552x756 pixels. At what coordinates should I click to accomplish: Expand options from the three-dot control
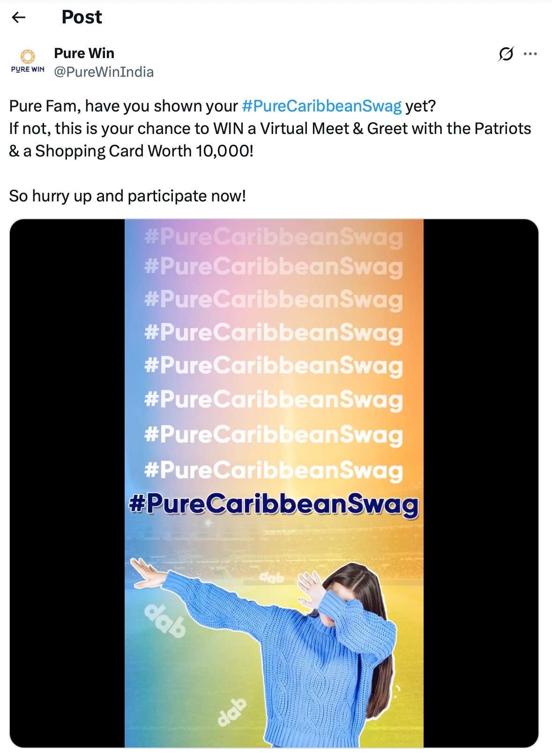pos(530,53)
